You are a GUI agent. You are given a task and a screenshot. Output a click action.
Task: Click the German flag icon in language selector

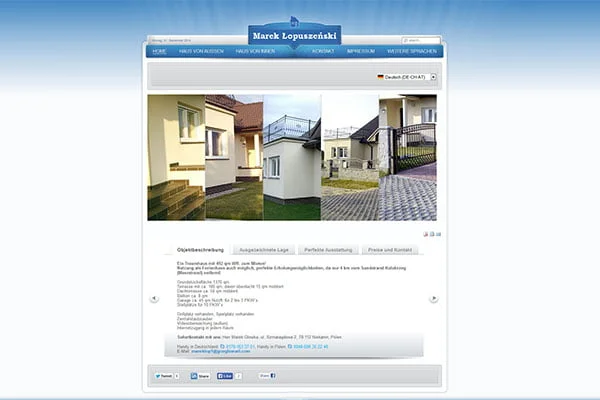click(380, 77)
